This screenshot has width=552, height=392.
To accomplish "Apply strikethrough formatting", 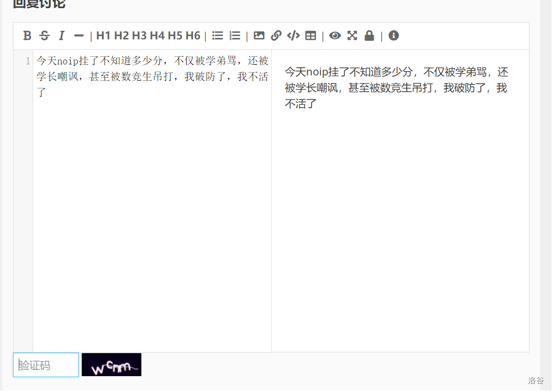I will pyautogui.click(x=44, y=36).
